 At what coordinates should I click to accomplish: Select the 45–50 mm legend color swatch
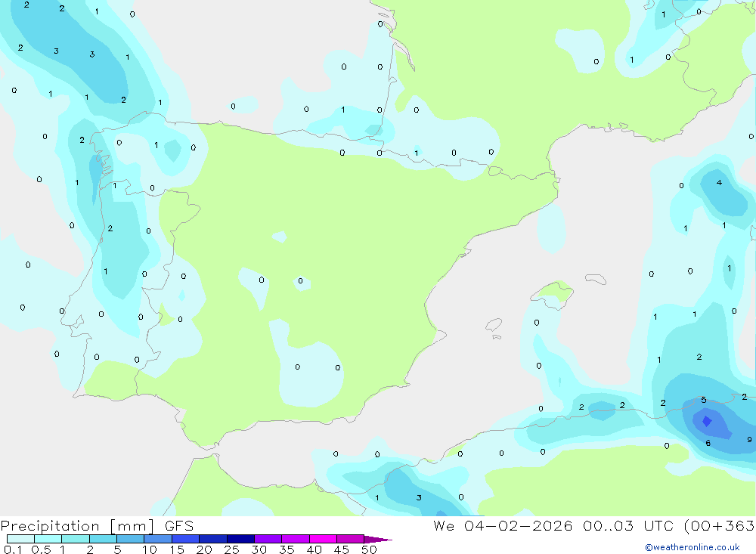pos(351,539)
